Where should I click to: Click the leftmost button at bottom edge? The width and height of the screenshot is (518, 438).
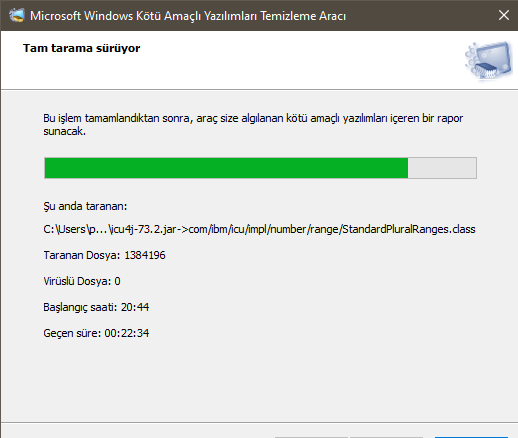point(311,437)
